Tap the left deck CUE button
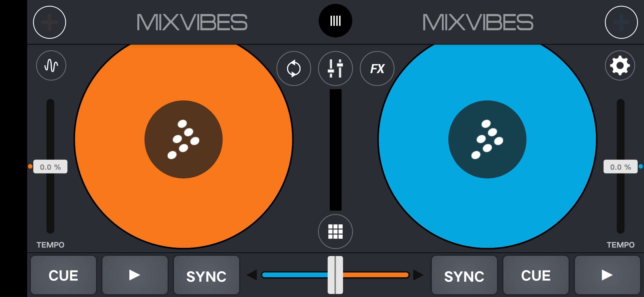 click(x=63, y=275)
